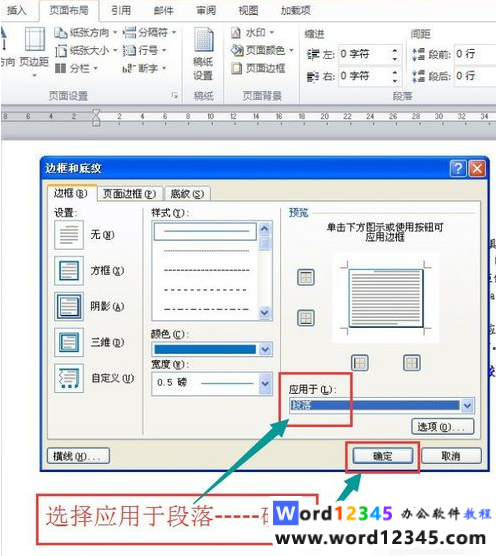The image size is (496, 556).
Task: Select the 三维 3-D border setting
Action: (69, 342)
